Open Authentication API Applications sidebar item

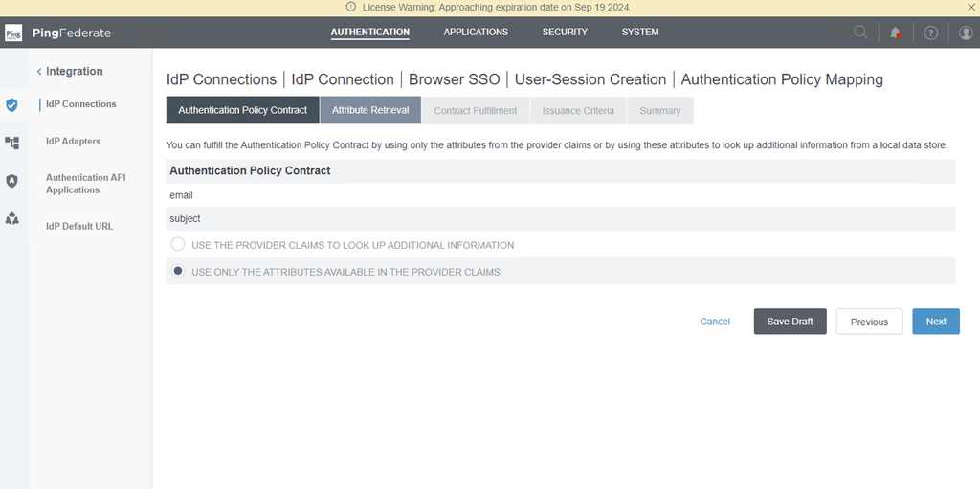(x=85, y=184)
